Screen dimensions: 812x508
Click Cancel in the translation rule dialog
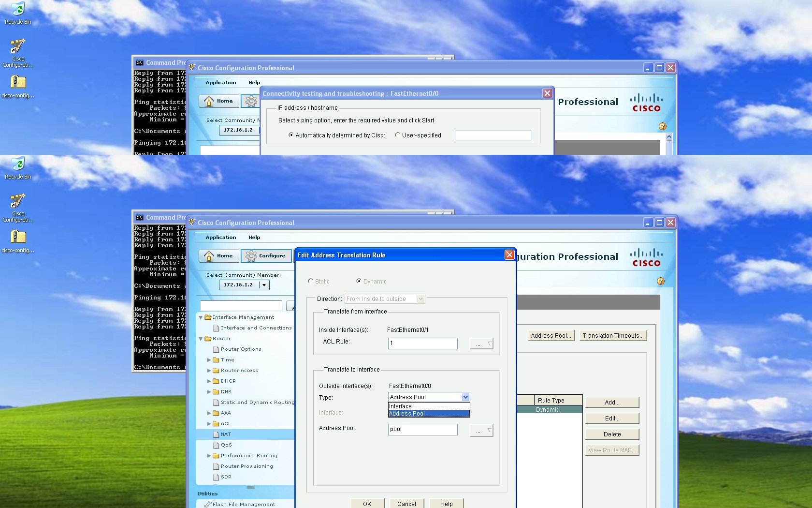coord(406,504)
